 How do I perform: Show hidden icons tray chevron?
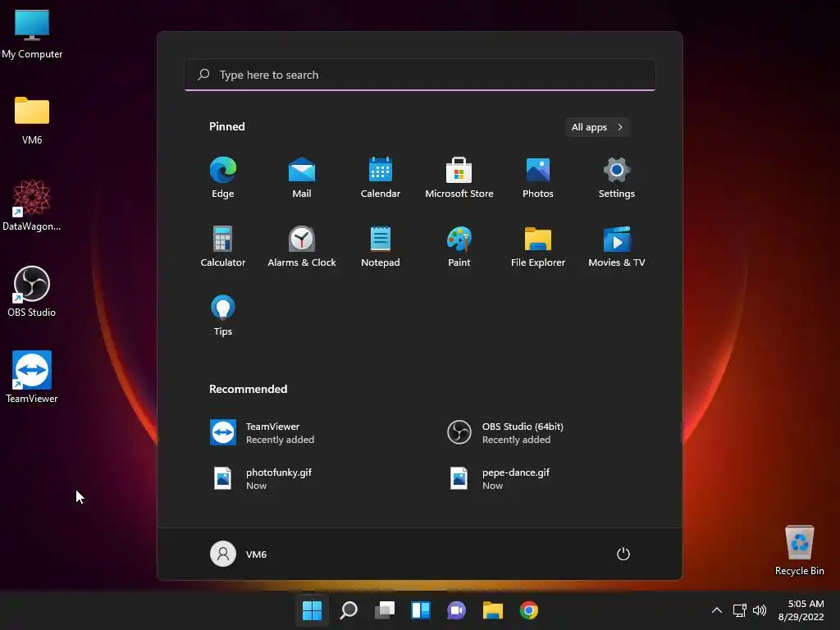[x=717, y=610]
